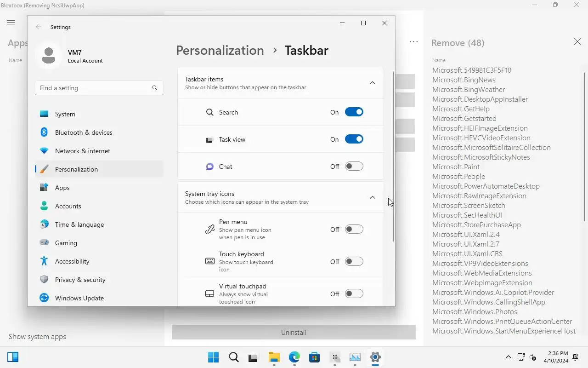Open Task View from the taskbar
The image size is (588, 368).
(254, 357)
